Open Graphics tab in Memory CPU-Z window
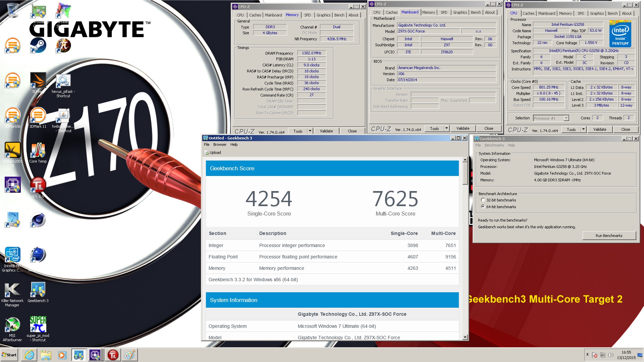This screenshot has height=362, width=644. 323,15
